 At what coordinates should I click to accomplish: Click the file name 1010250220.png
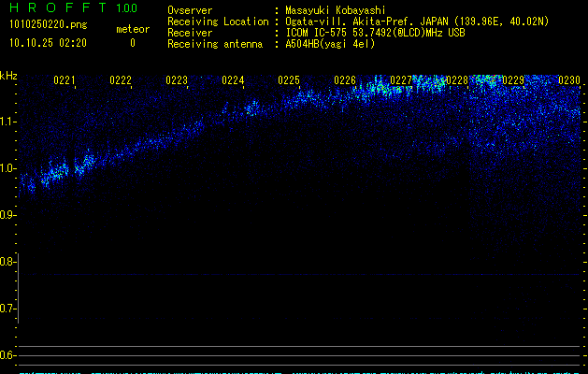[49, 25]
